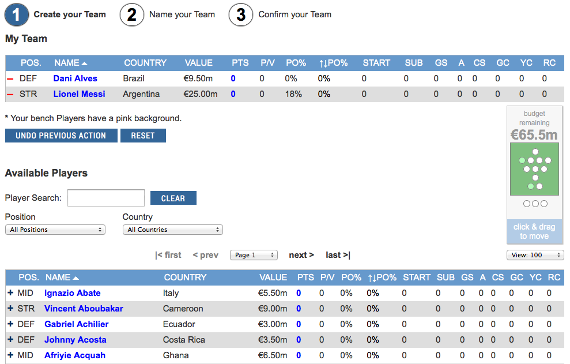Viewport: 570px width, 364px height.
Task: Sort My Team table by VALUE column
Action: [198, 63]
